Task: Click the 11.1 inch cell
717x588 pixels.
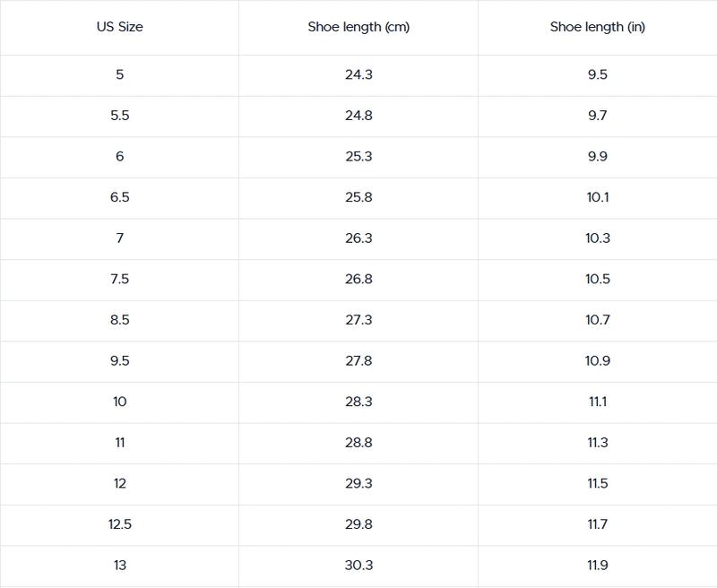Action: (597, 402)
